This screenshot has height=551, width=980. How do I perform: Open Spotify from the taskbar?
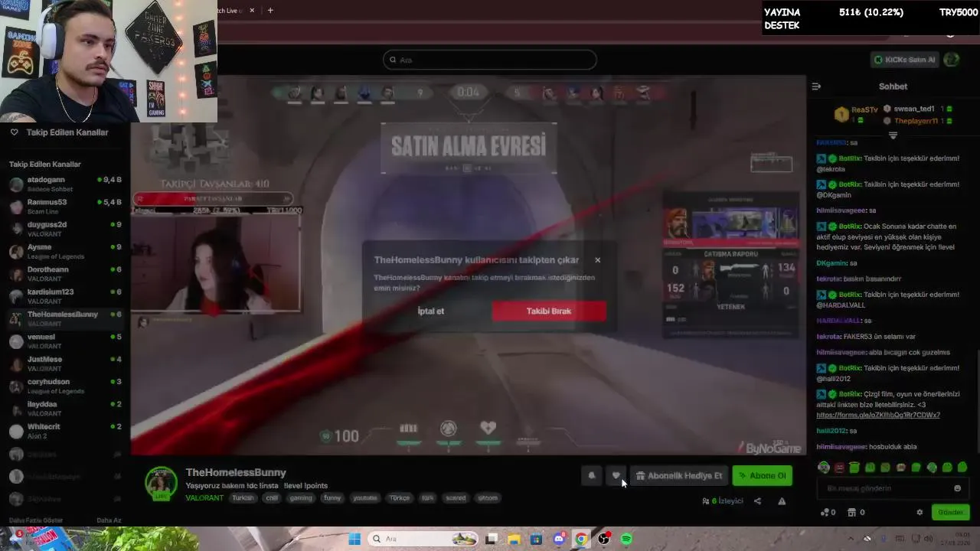626,539
